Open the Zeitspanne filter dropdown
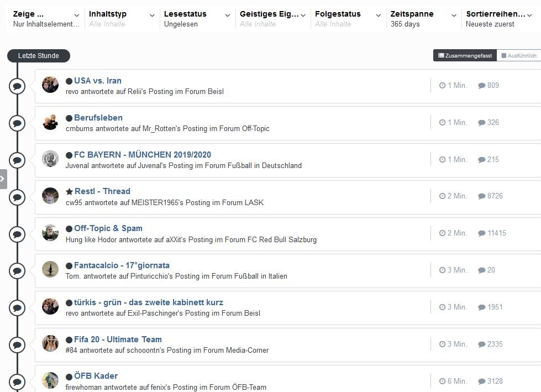 coord(423,19)
